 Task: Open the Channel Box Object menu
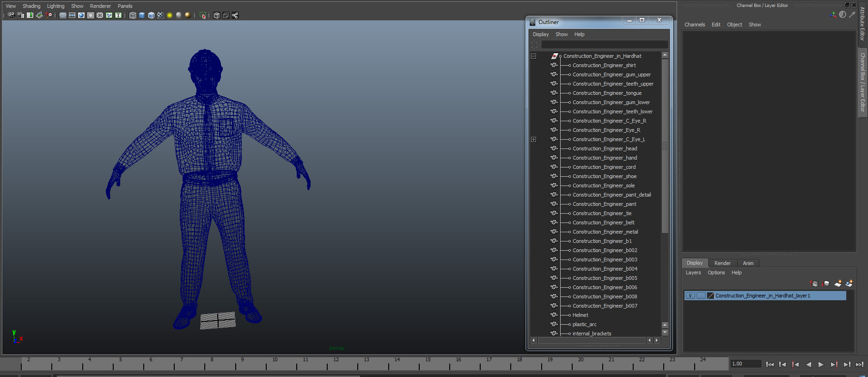click(734, 25)
